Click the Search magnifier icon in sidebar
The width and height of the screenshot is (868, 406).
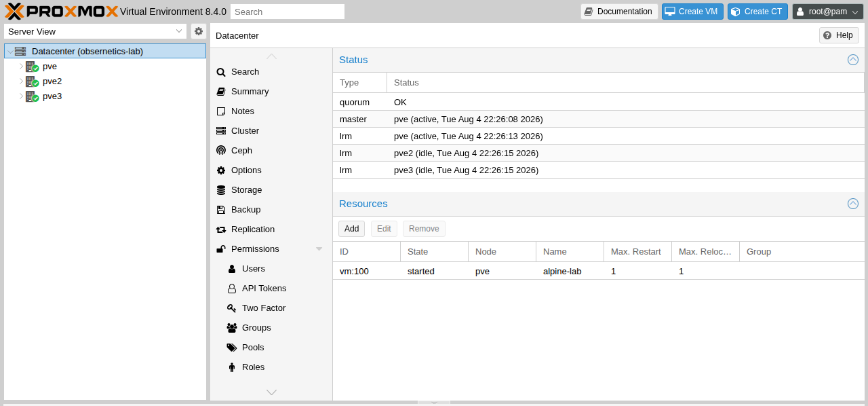click(221, 72)
